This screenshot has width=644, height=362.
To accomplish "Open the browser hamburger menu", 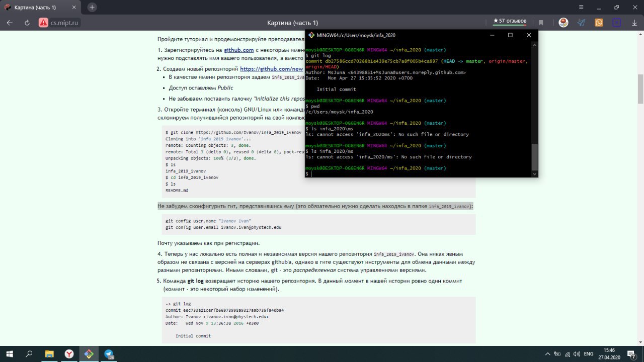I will coord(580,7).
